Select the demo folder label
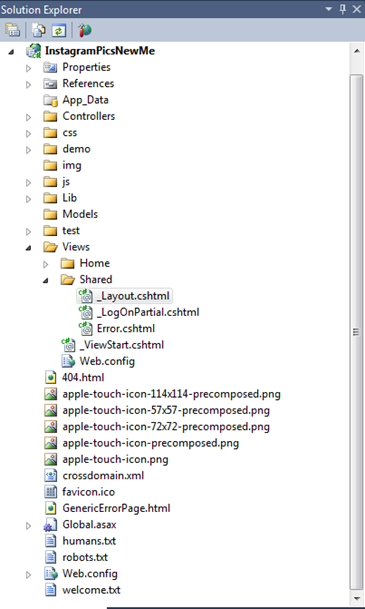This screenshot has width=365, height=609. click(76, 149)
